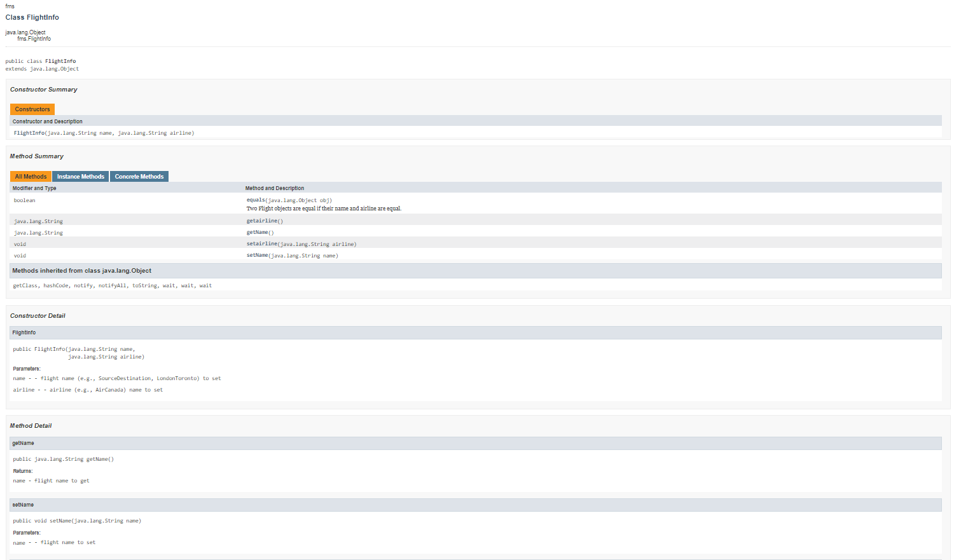Open the getName method link
This screenshot has height=560, width=954.
tap(258, 232)
